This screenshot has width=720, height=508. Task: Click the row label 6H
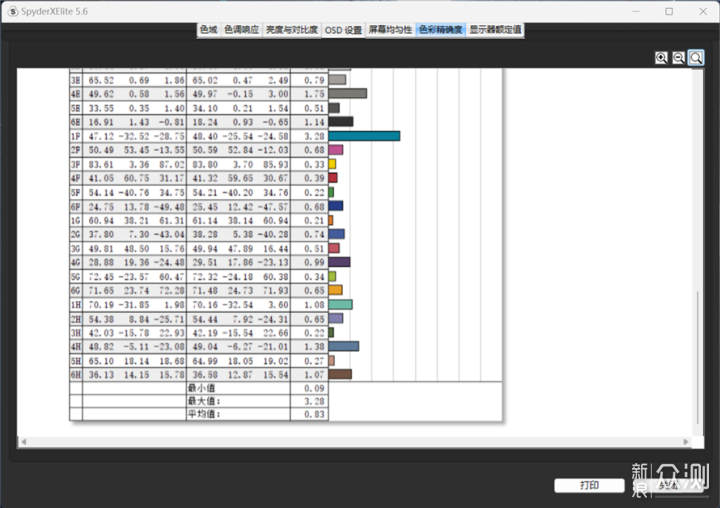76,375
